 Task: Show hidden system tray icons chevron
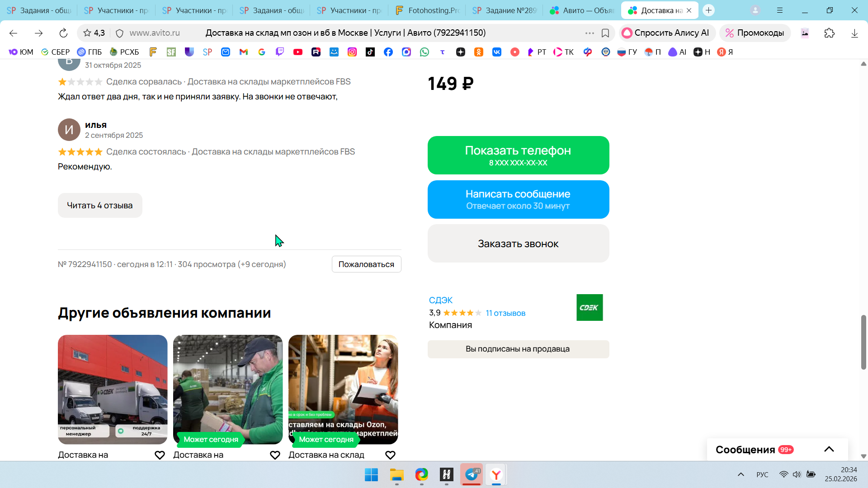pyautogui.click(x=741, y=474)
